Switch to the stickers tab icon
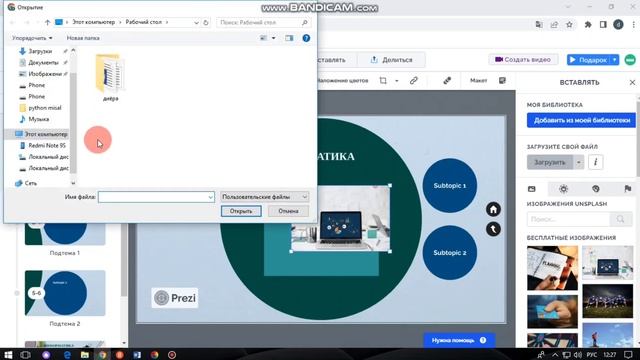Viewport: 640px width, 360px height. coord(596,189)
